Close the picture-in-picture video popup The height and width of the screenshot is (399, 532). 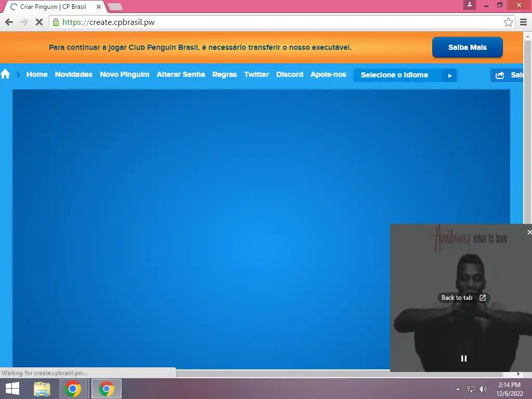pyautogui.click(x=529, y=232)
